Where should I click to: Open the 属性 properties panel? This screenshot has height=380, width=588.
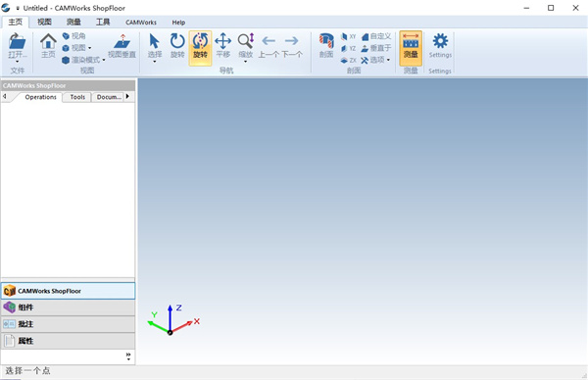68,341
